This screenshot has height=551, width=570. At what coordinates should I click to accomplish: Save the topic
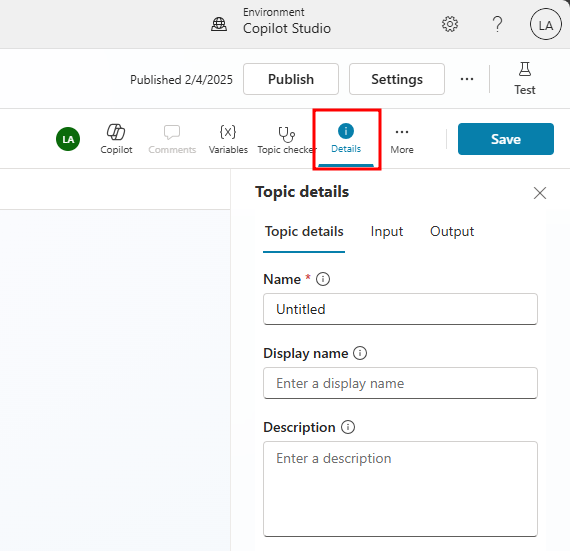[506, 139]
